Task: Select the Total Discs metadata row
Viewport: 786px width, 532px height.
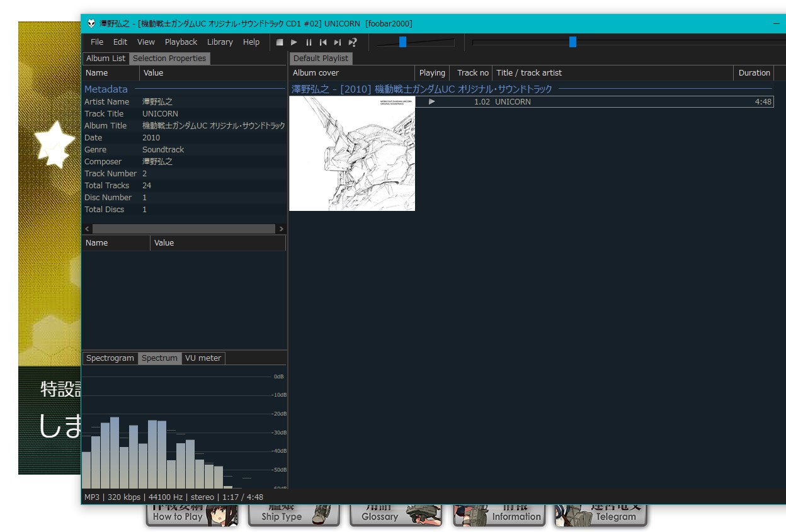Action: click(x=185, y=210)
